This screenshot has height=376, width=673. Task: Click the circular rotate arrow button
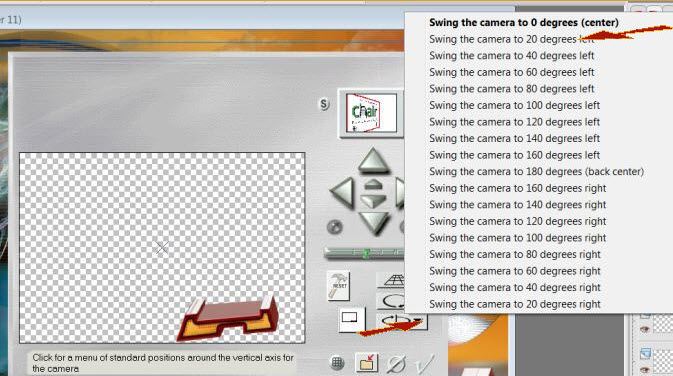tap(391, 300)
